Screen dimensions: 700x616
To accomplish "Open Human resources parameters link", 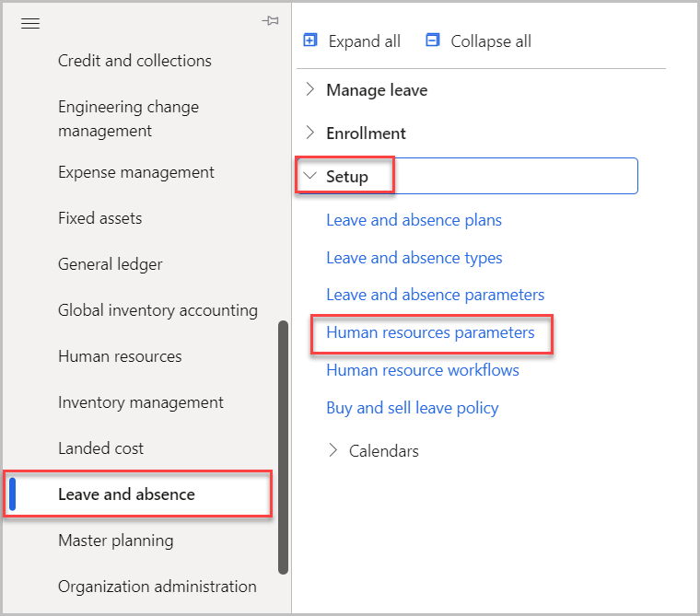I will (430, 332).
